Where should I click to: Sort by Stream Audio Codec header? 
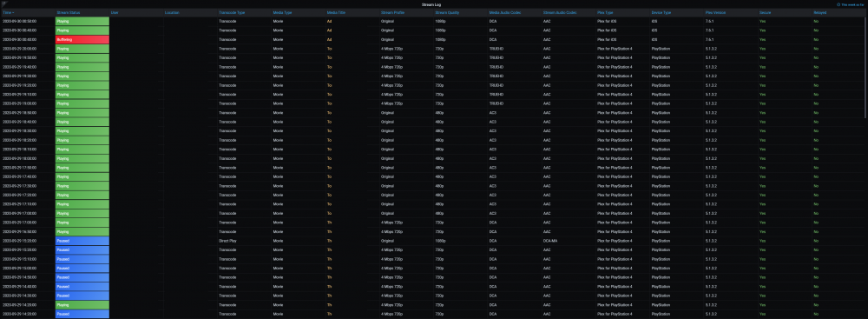pyautogui.click(x=560, y=12)
